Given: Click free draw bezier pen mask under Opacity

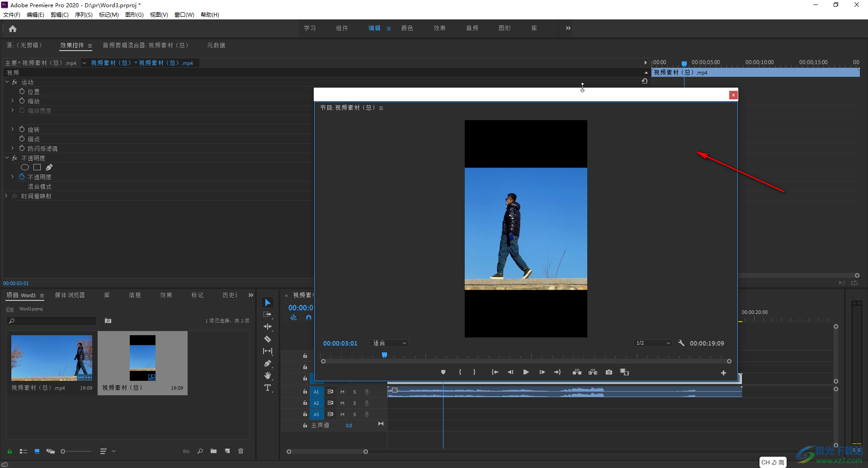Looking at the screenshot, I should [x=49, y=167].
